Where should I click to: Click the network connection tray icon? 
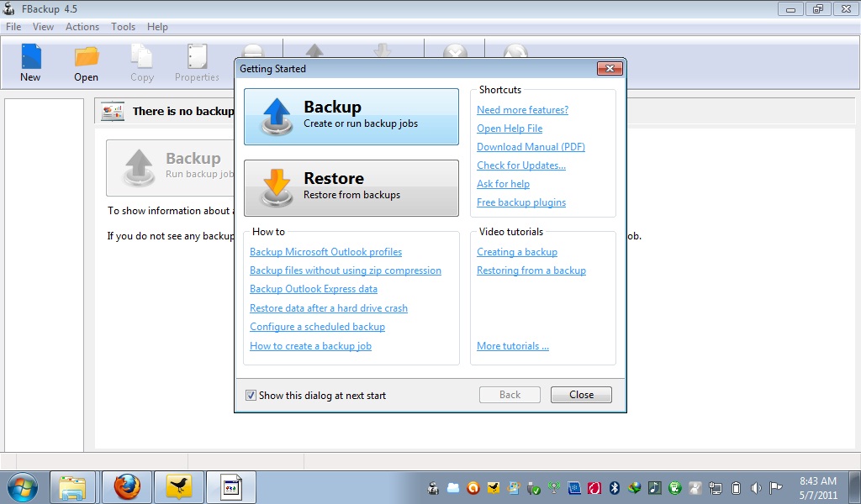716,488
